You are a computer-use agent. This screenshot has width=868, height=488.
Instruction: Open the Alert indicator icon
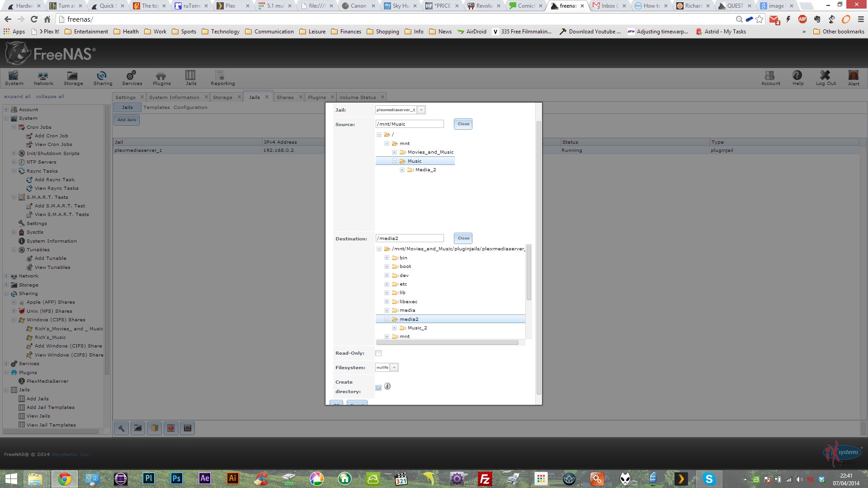coord(854,78)
